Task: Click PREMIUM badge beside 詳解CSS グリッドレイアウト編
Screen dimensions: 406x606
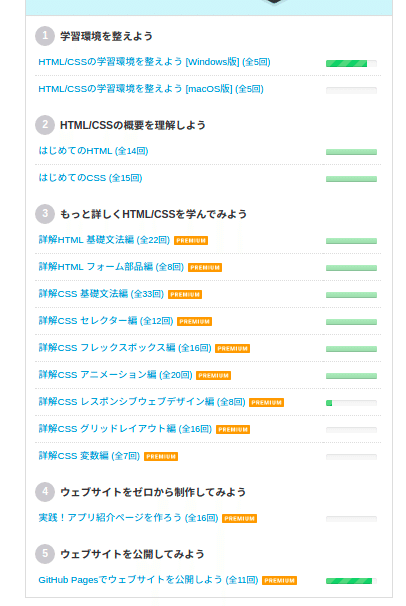Action: (x=233, y=430)
